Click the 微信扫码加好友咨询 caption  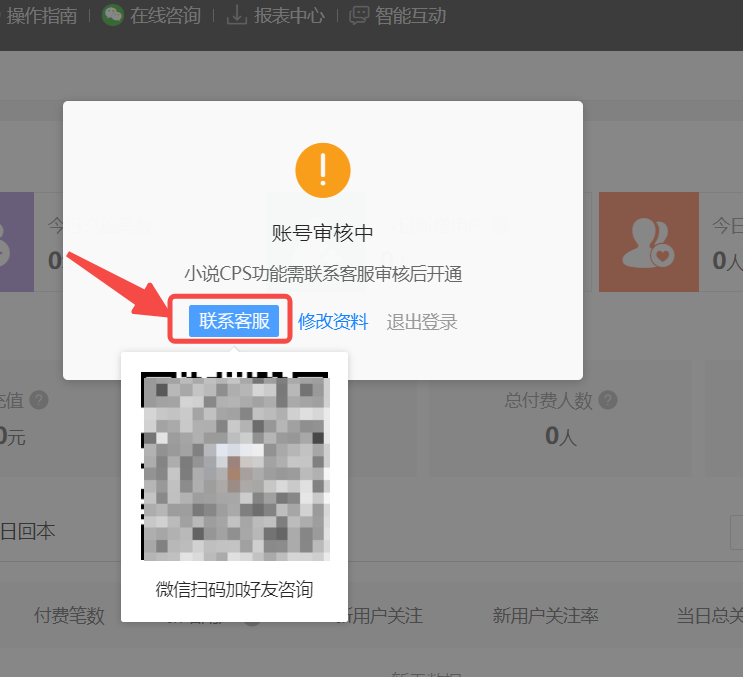pyautogui.click(x=234, y=589)
